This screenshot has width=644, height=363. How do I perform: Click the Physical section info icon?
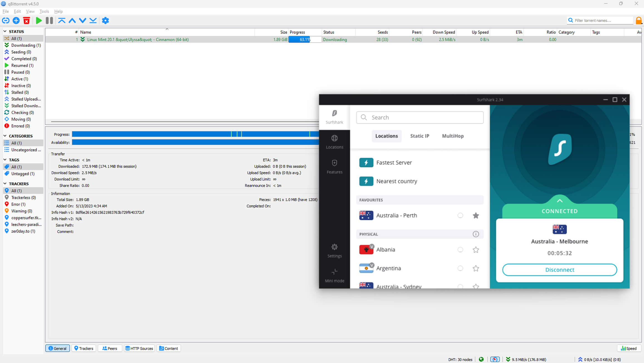(476, 234)
